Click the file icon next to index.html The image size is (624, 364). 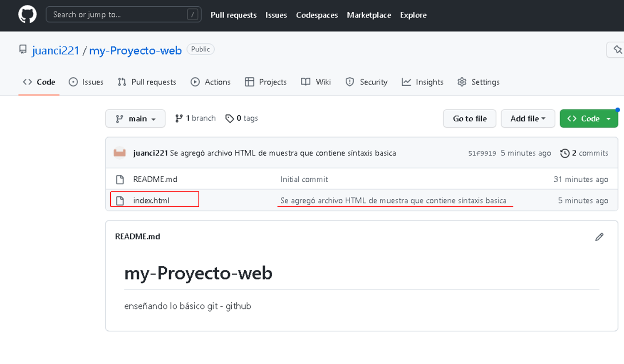click(120, 201)
